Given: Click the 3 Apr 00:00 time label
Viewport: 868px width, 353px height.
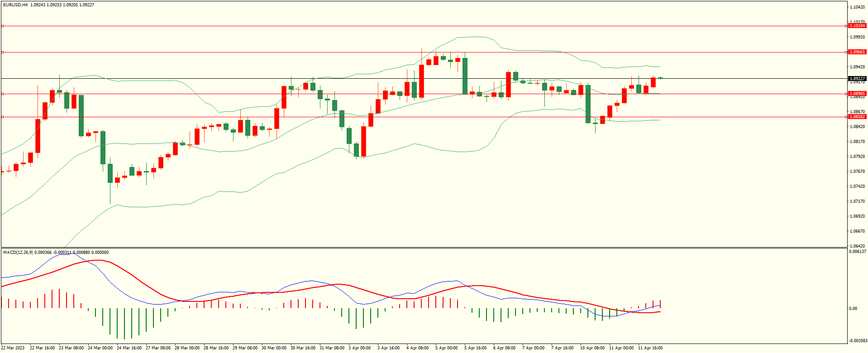Looking at the screenshot, I should click(x=359, y=348).
